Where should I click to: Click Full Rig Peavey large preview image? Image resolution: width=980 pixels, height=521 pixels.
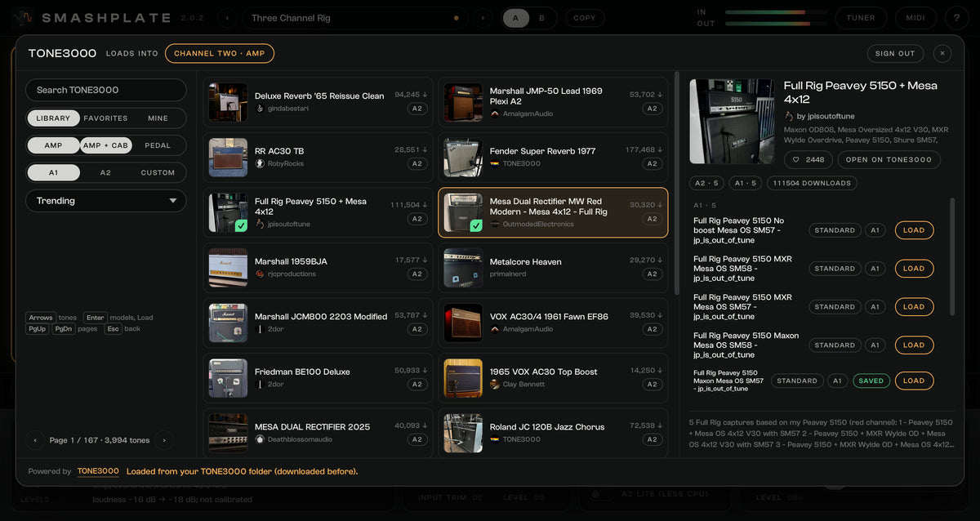click(732, 122)
